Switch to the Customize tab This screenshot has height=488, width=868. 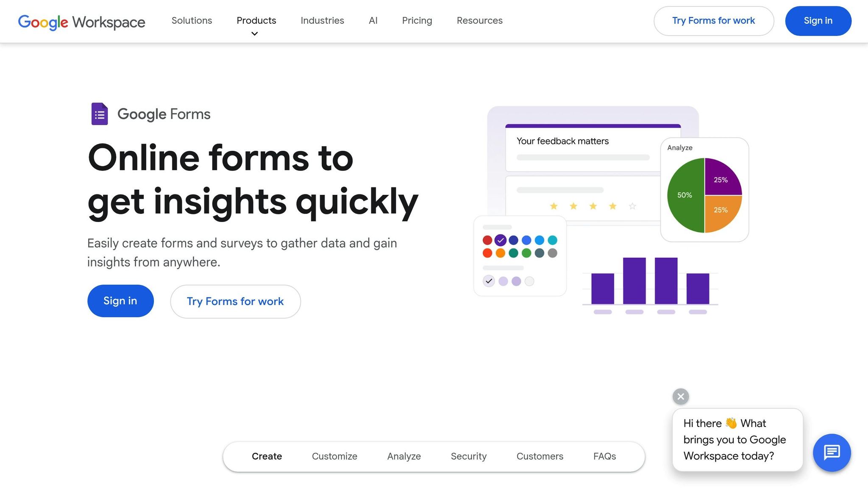pos(334,456)
